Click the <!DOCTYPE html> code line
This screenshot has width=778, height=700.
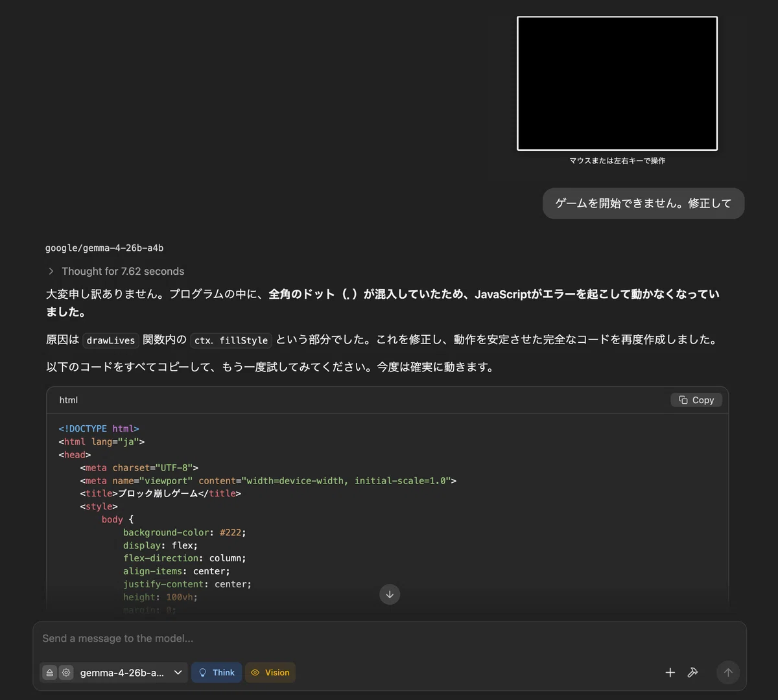click(99, 428)
